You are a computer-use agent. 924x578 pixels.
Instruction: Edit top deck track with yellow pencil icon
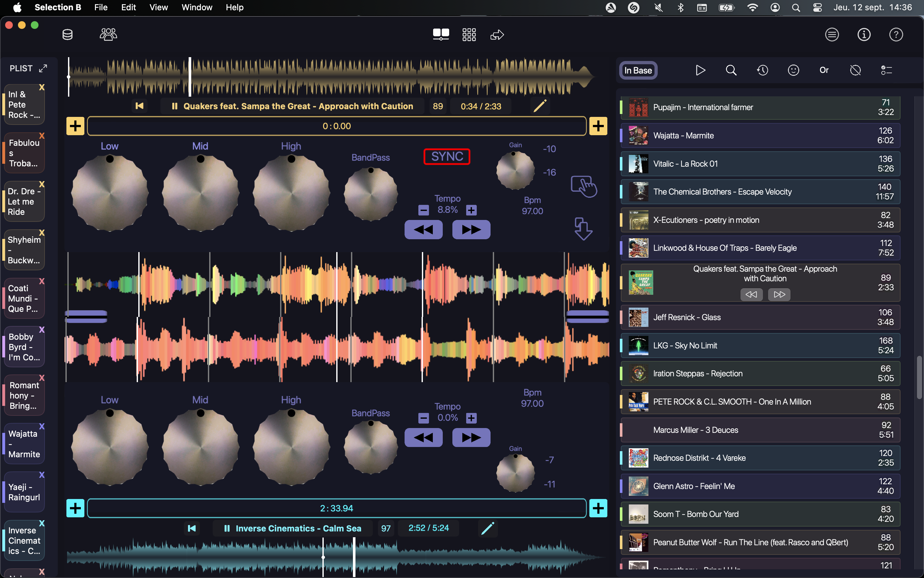point(540,106)
